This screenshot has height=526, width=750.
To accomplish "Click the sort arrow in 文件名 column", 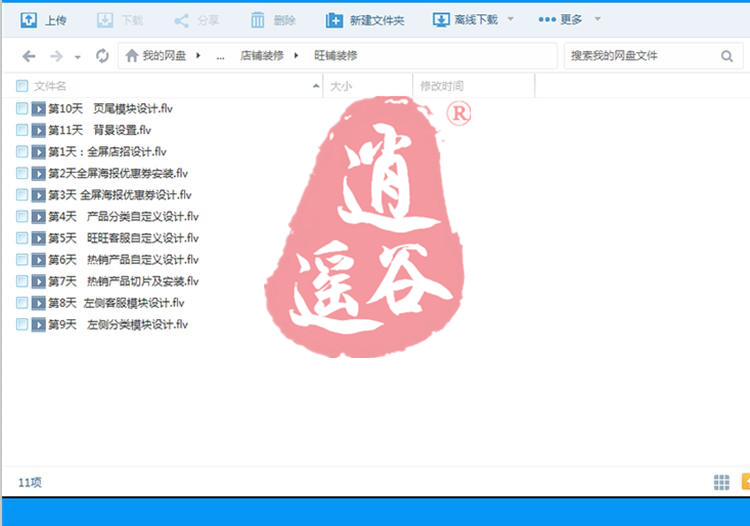I will [316, 86].
